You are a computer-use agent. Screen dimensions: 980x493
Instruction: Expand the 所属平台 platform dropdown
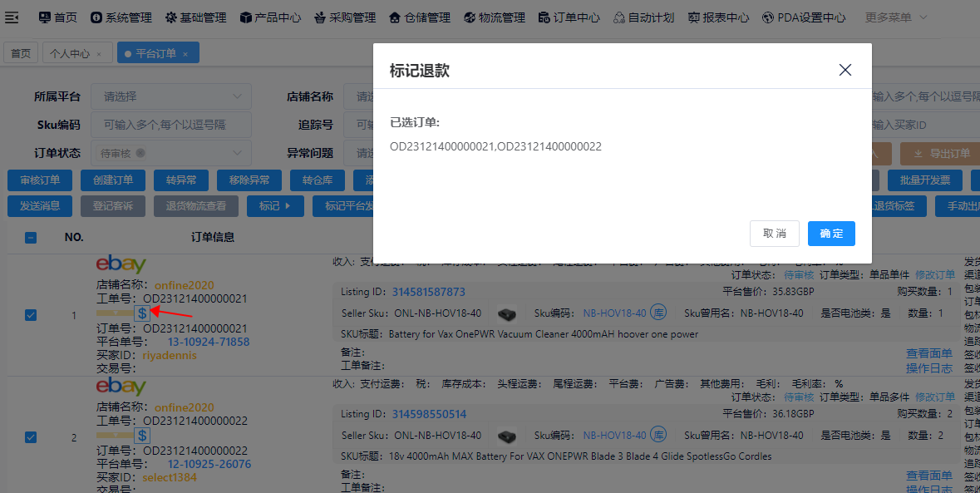(x=170, y=96)
